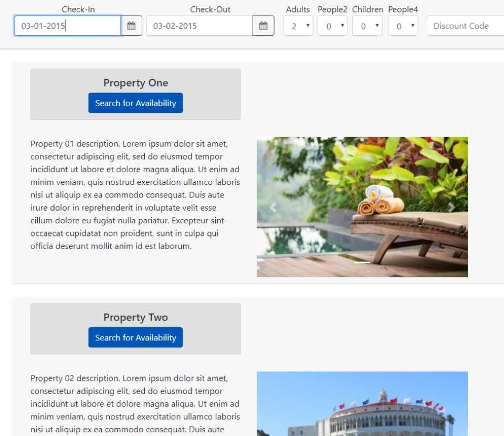This screenshot has width=504, height=436.
Task: Open the People2 count dropdown
Action: tap(332, 25)
